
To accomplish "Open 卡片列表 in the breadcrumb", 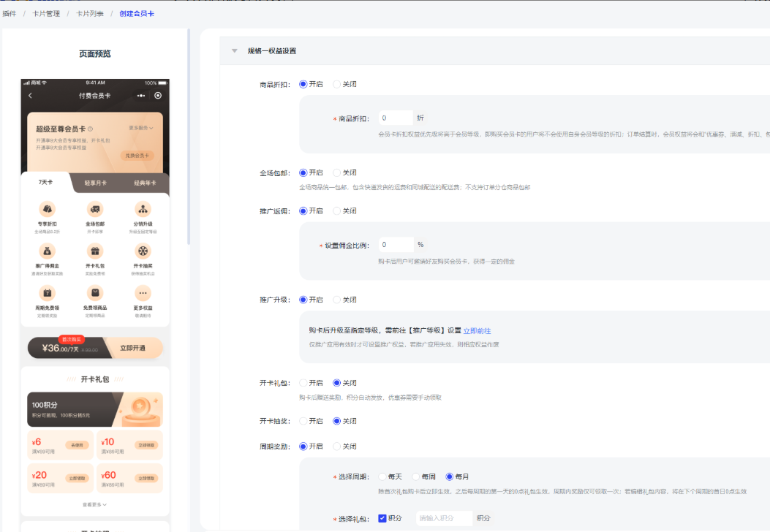I will (89, 14).
